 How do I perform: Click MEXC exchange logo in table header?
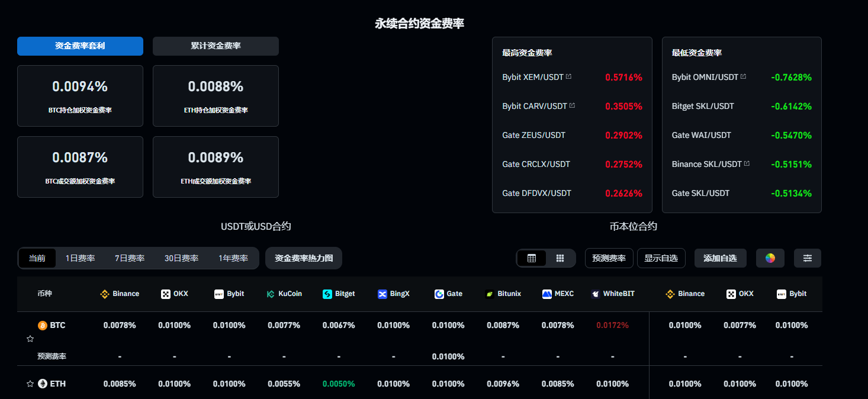pos(547,294)
